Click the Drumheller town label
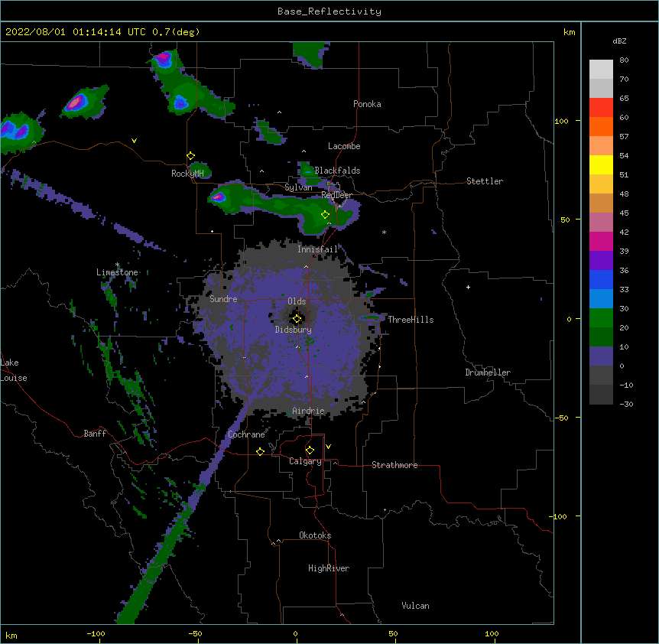Image resolution: width=659 pixels, height=644 pixels. (488, 372)
